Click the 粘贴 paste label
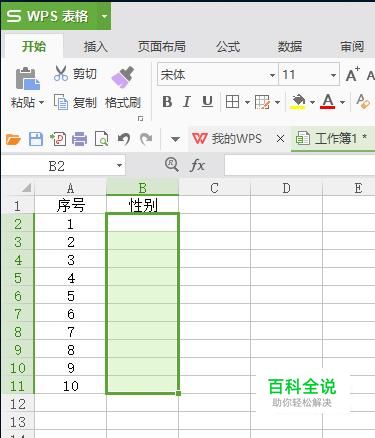 click(23, 102)
